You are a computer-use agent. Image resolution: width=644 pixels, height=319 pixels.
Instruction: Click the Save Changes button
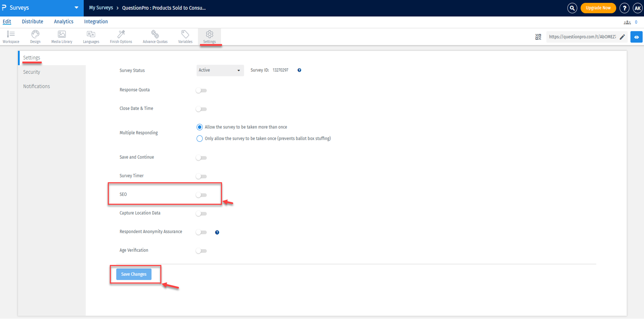coord(134,274)
